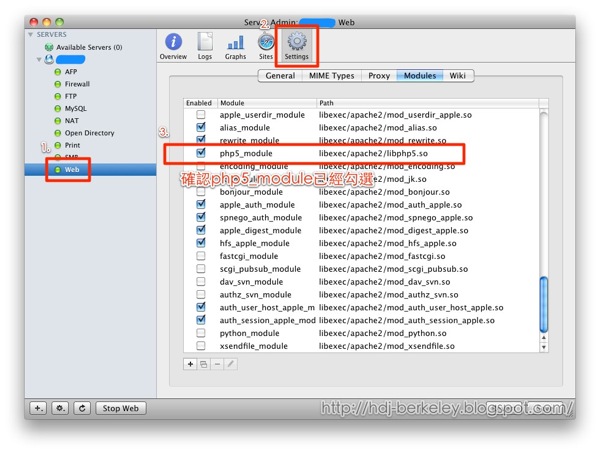Switch to the General tab
Image resolution: width=600 pixels, height=453 pixels.
tap(280, 76)
